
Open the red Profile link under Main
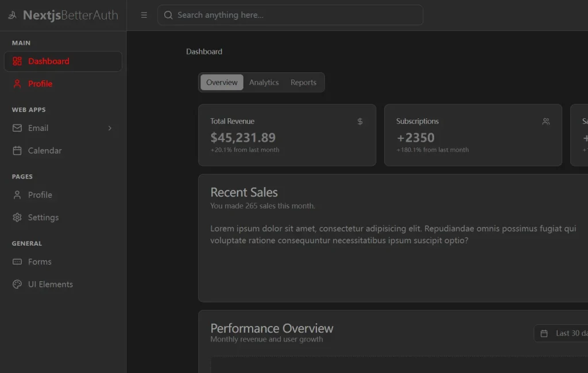[x=40, y=84]
